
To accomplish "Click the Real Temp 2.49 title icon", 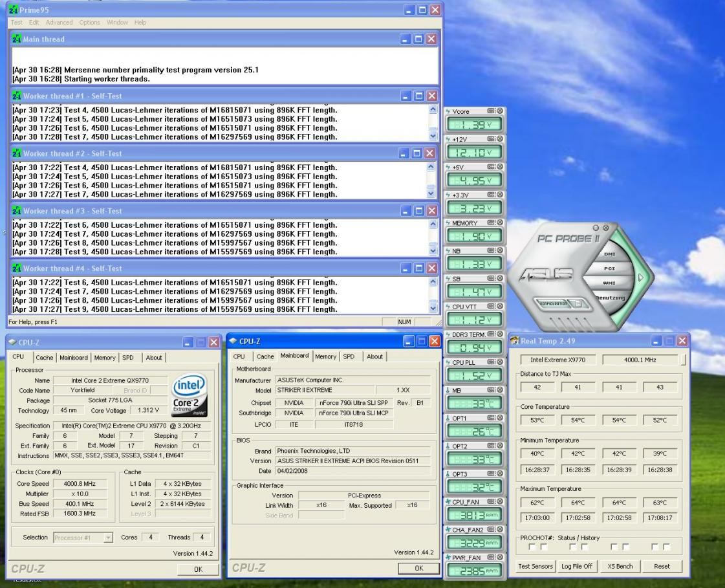I will tap(515, 341).
